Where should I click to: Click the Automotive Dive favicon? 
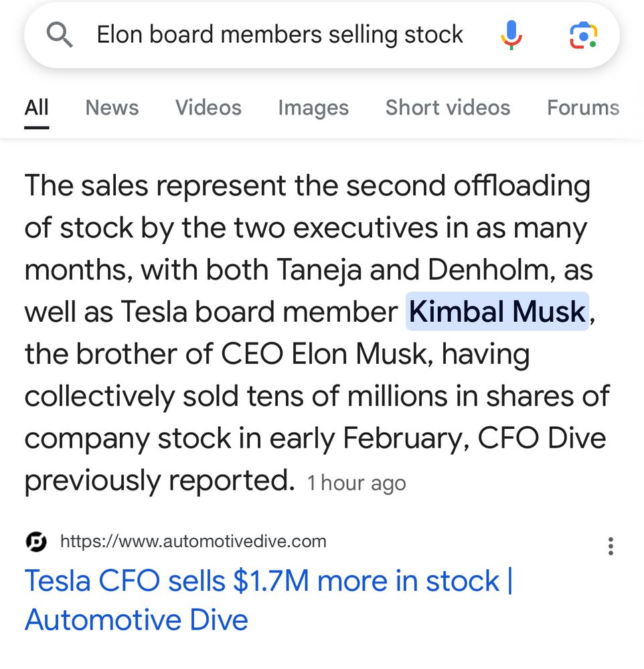[36, 541]
